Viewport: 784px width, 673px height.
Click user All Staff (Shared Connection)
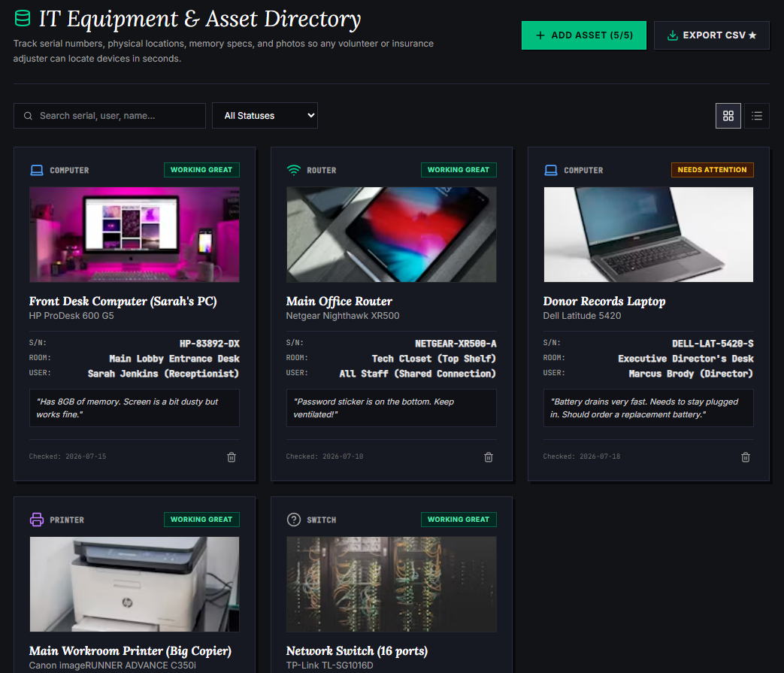pos(418,374)
